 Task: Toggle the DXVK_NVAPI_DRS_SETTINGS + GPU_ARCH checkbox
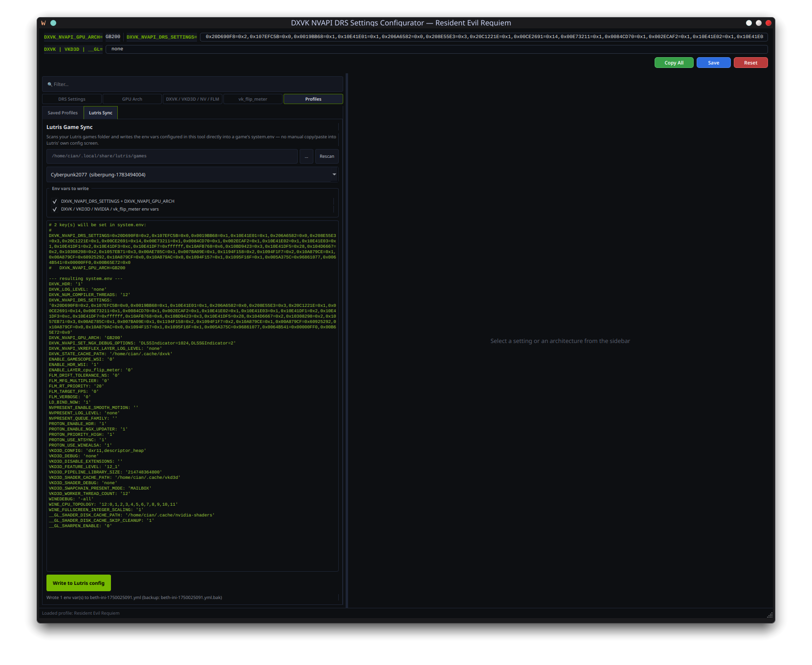pyautogui.click(x=55, y=201)
